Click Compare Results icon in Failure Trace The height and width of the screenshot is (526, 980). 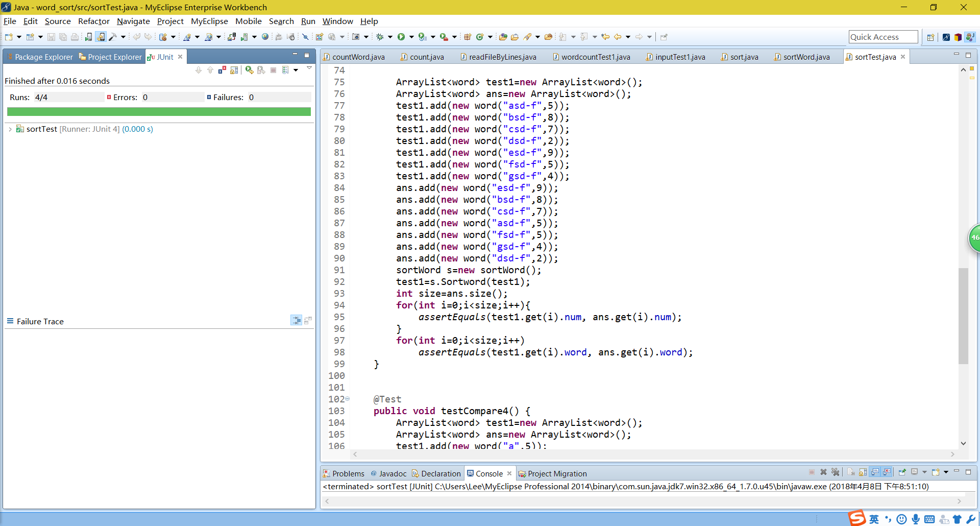(x=308, y=321)
